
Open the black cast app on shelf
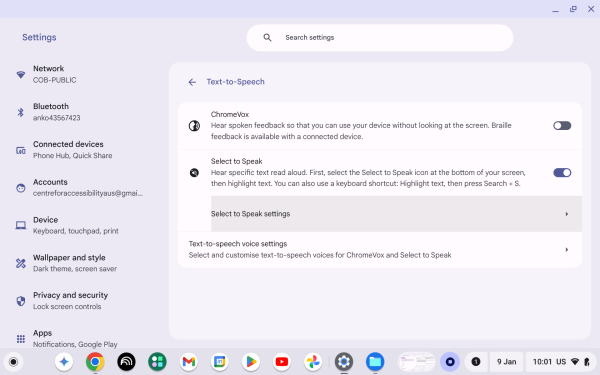(126, 362)
